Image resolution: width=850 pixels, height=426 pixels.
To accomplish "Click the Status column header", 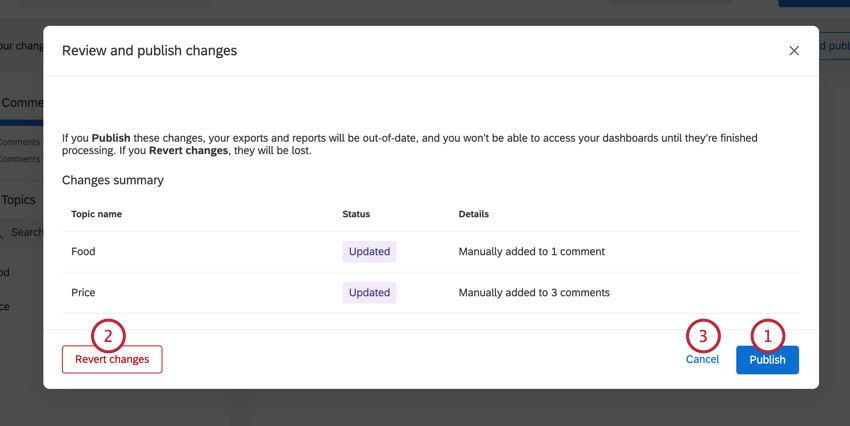I will (356, 214).
